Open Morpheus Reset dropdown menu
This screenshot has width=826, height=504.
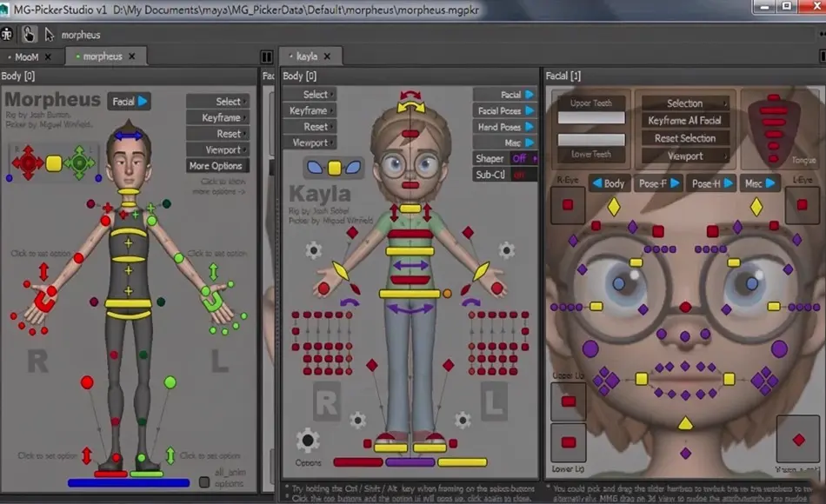(x=217, y=134)
